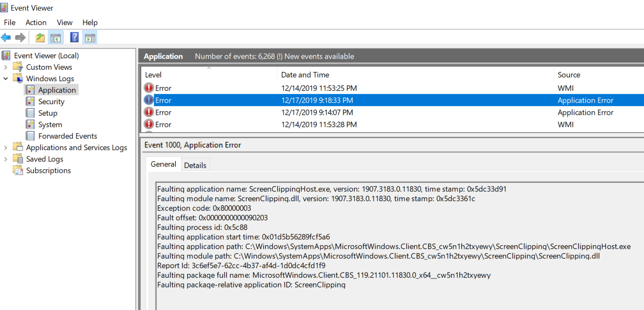Image resolution: width=644 pixels, height=310 pixels.
Task: Select Subscriptions in the tree
Action: tap(49, 170)
